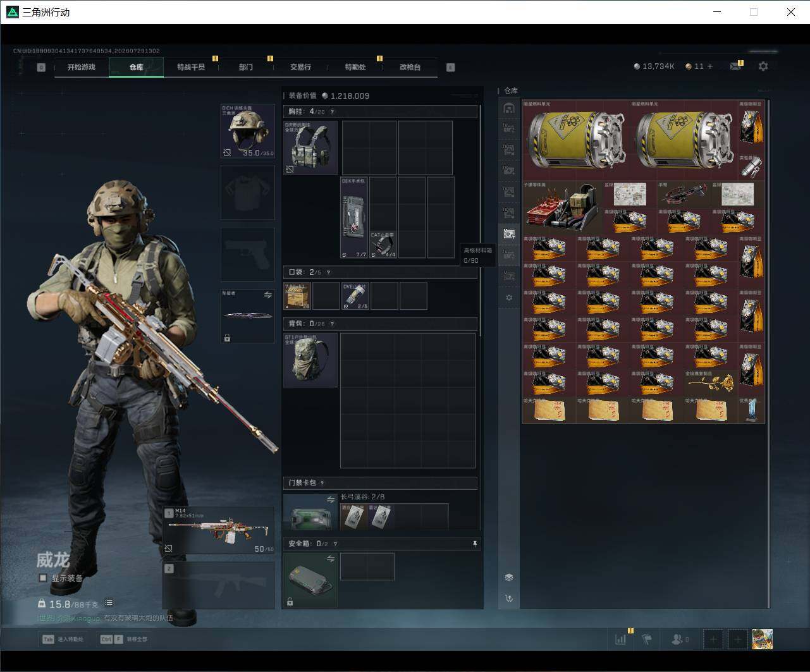This screenshot has height=672, width=810.
Task: Click the swap icon on the safe box
Action: coord(331,559)
